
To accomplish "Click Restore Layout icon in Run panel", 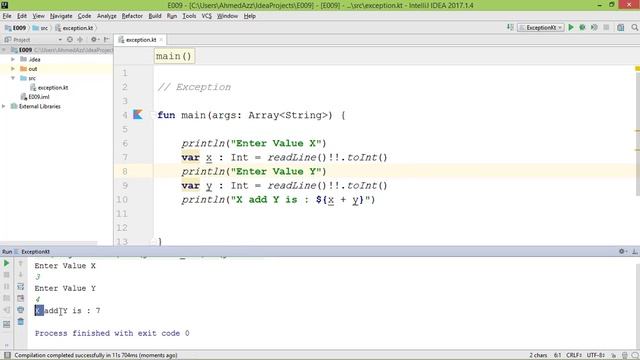I will (x=7, y=324).
